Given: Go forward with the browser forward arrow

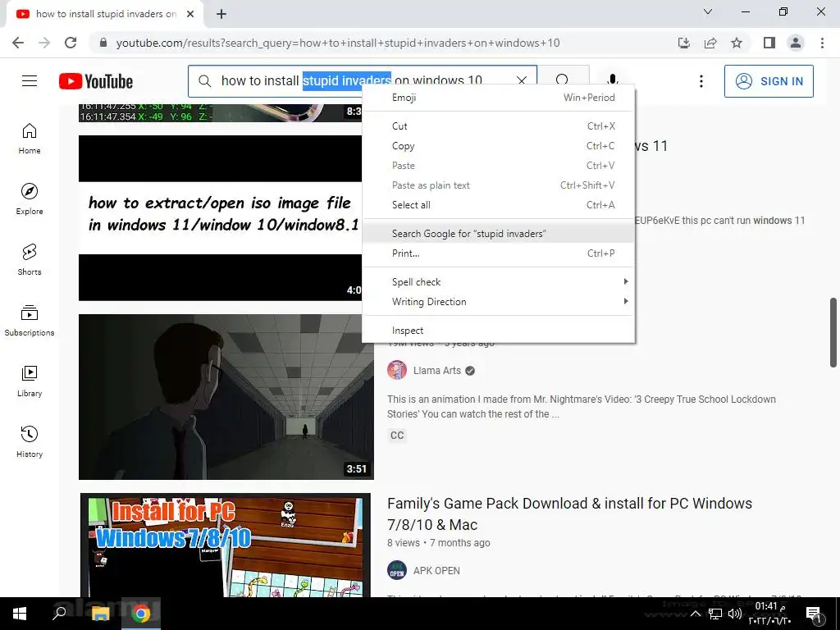Looking at the screenshot, I should pyautogui.click(x=44, y=43).
